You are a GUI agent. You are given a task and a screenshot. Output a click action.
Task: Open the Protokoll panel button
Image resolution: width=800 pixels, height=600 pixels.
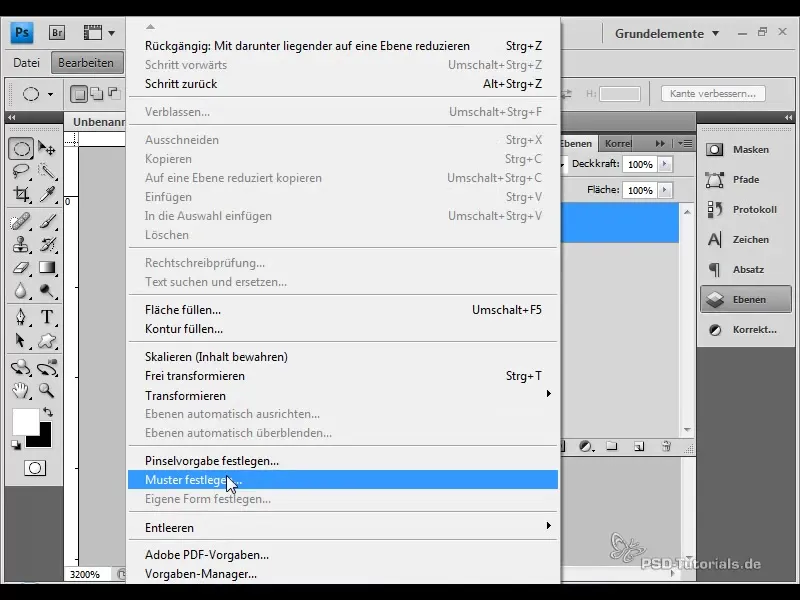[745, 210]
